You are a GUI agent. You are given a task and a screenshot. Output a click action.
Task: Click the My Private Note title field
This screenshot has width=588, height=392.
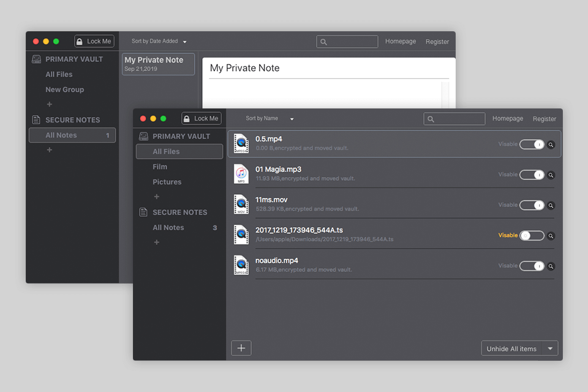click(x=329, y=68)
